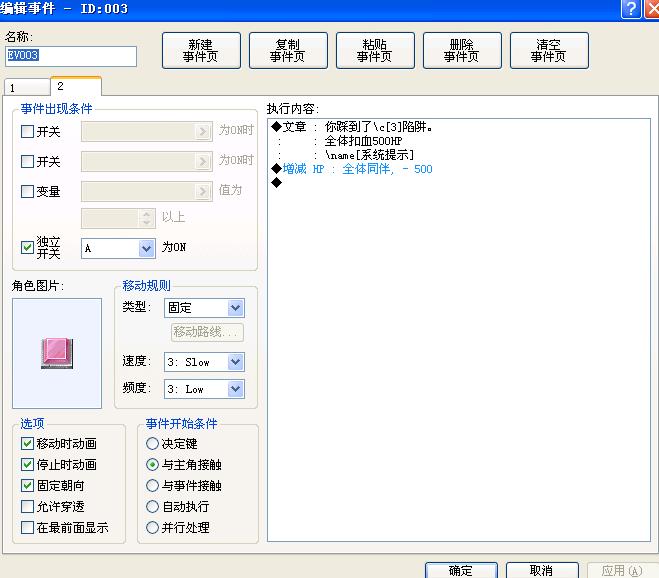Select the 文章 你踩到了 command line
Screen dimensions: 659x578
[x=352, y=127]
